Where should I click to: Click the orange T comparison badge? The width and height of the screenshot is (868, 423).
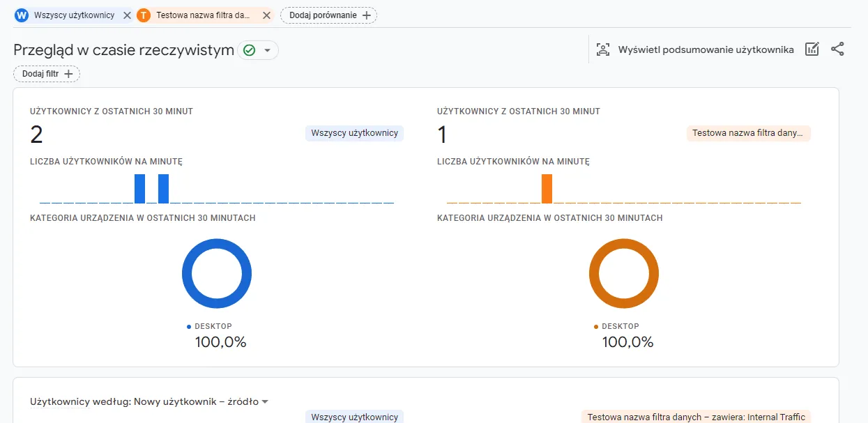[x=144, y=15]
